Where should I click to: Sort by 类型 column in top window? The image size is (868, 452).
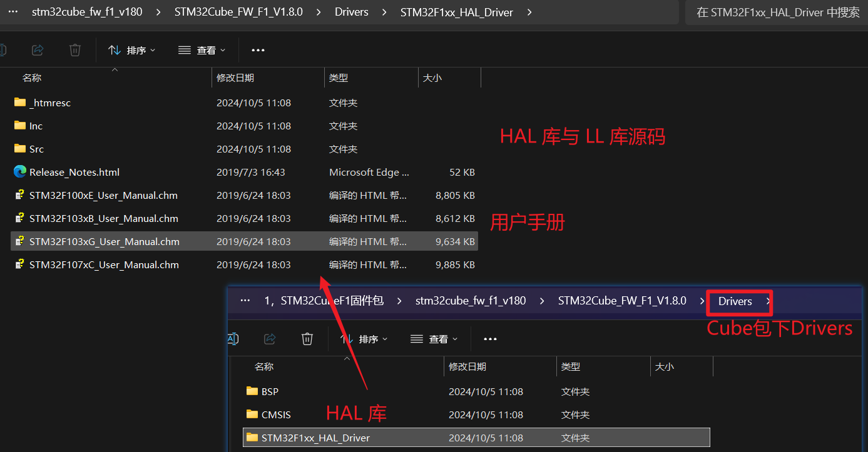(339, 78)
